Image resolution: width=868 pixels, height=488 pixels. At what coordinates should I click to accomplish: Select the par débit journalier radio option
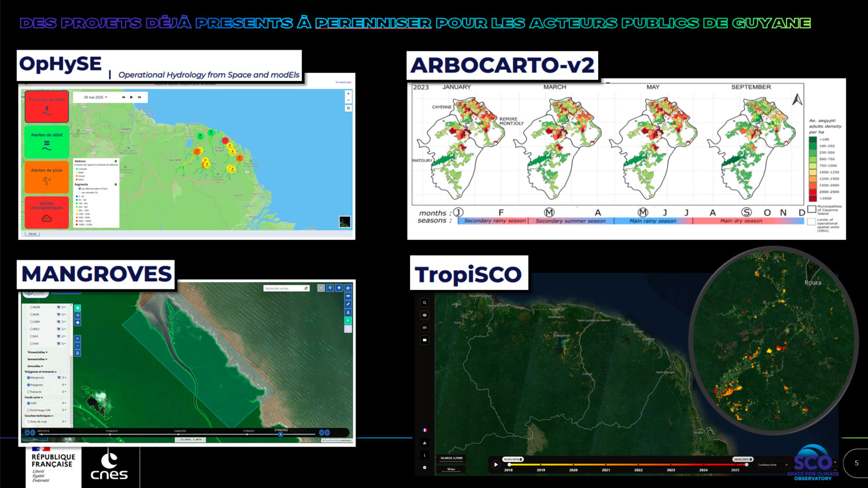pyautogui.click(x=80, y=189)
